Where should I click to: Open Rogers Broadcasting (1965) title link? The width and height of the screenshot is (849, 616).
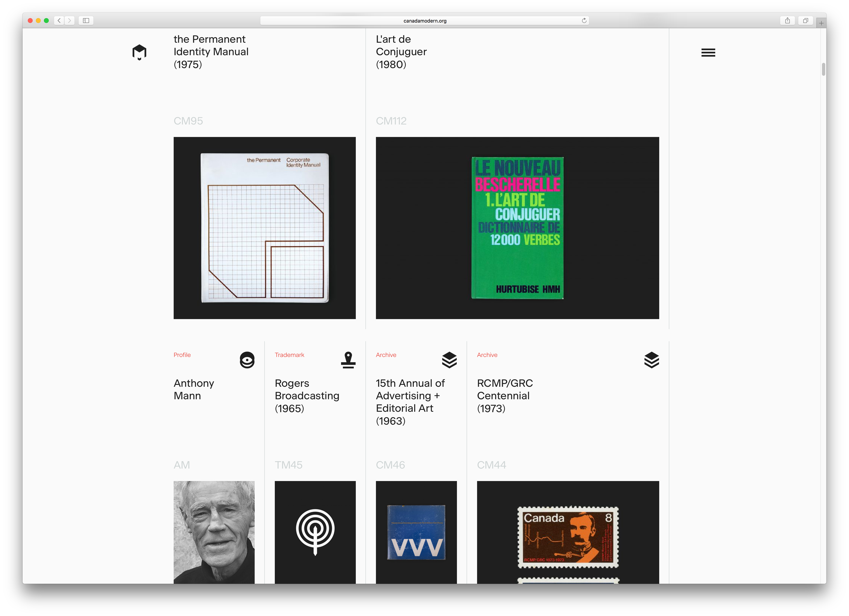pos(307,396)
